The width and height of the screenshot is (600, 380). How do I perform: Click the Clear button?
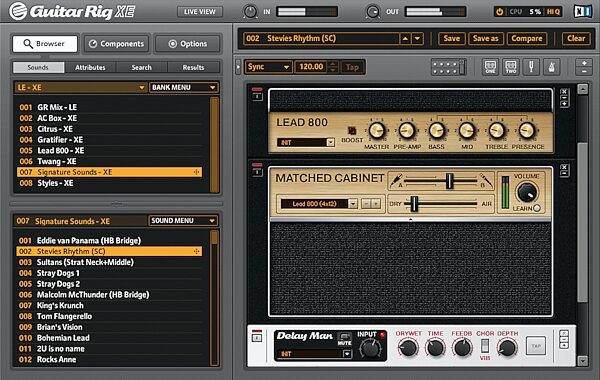pyautogui.click(x=576, y=38)
